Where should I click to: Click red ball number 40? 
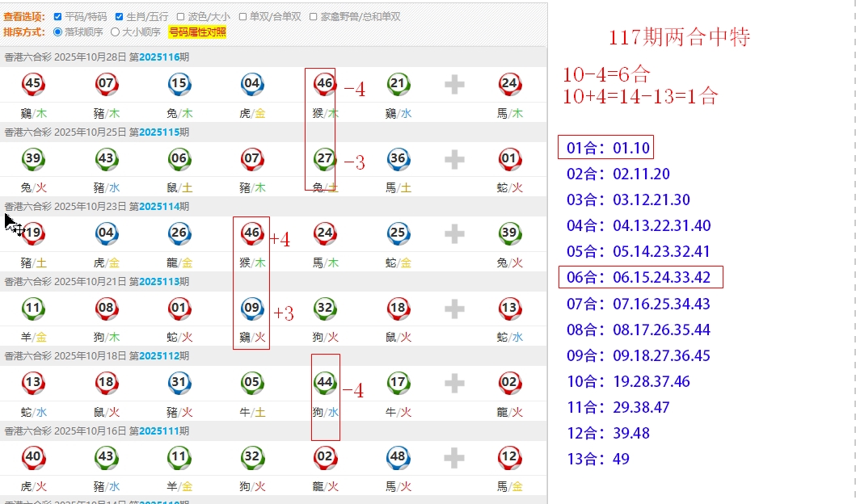tap(33, 458)
